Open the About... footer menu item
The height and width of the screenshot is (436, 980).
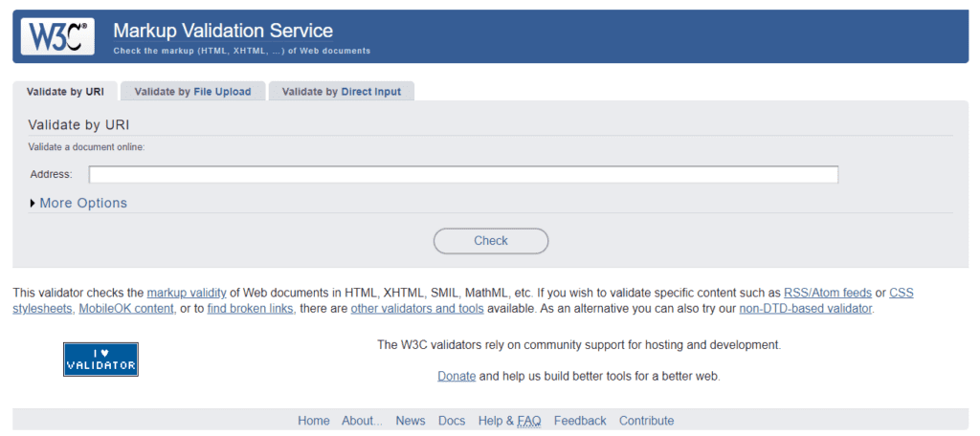point(362,421)
